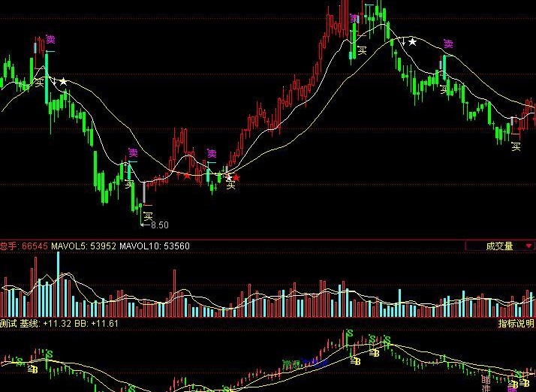
Task: Click the green 增退 text marker
Action: pos(291,365)
